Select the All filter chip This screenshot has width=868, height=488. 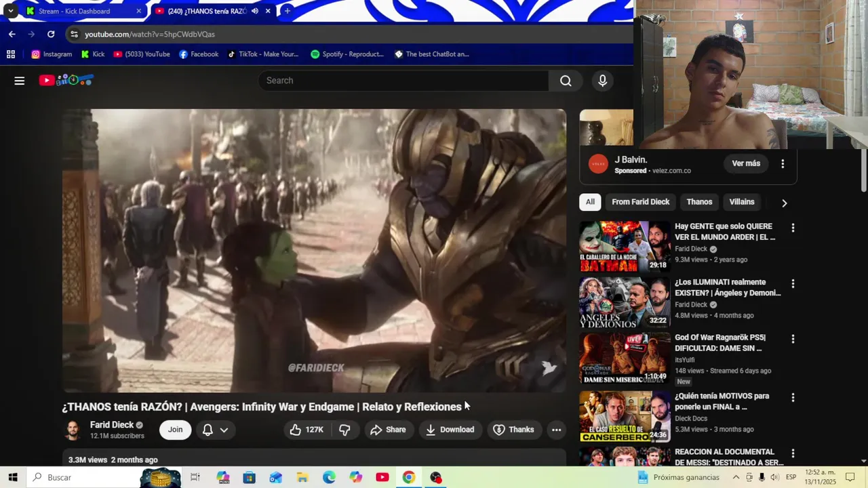click(x=590, y=202)
